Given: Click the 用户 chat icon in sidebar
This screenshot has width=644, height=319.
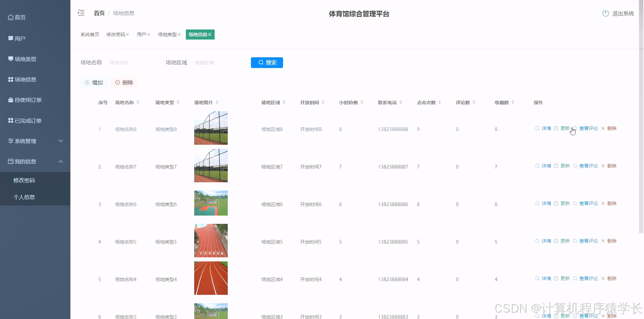Looking at the screenshot, I should click(11, 38).
